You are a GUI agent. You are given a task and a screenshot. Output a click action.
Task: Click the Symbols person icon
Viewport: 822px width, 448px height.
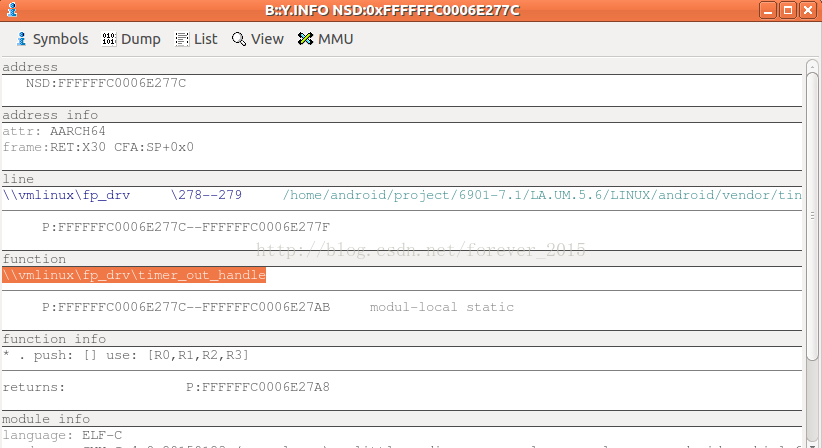point(21,39)
